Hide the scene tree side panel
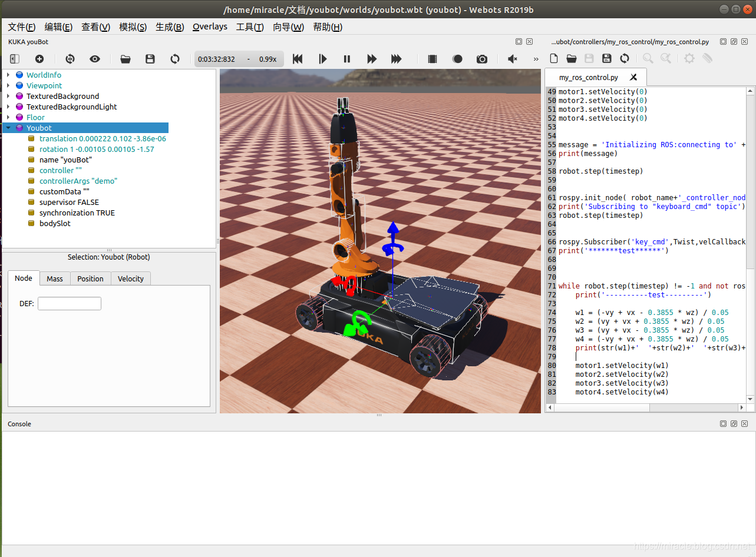Viewport: 756px width, 557px height. [15, 59]
